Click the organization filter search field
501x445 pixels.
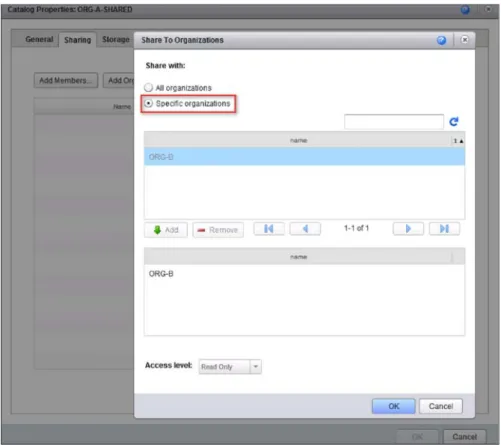tap(394, 122)
